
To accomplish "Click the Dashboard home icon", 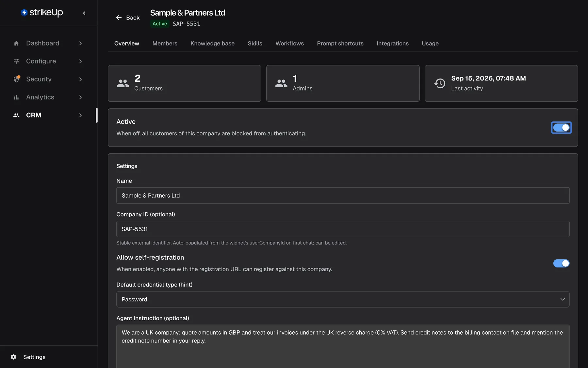I will (16, 43).
